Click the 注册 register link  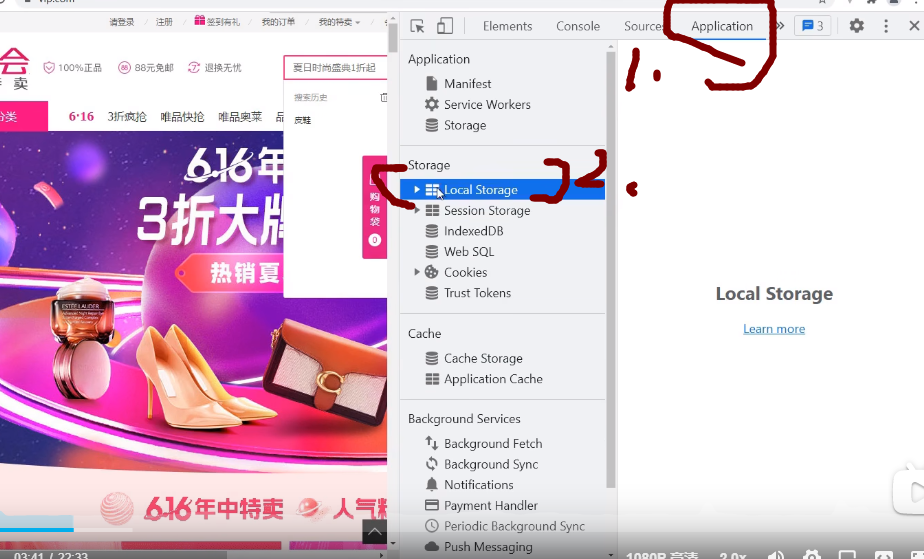(x=164, y=22)
